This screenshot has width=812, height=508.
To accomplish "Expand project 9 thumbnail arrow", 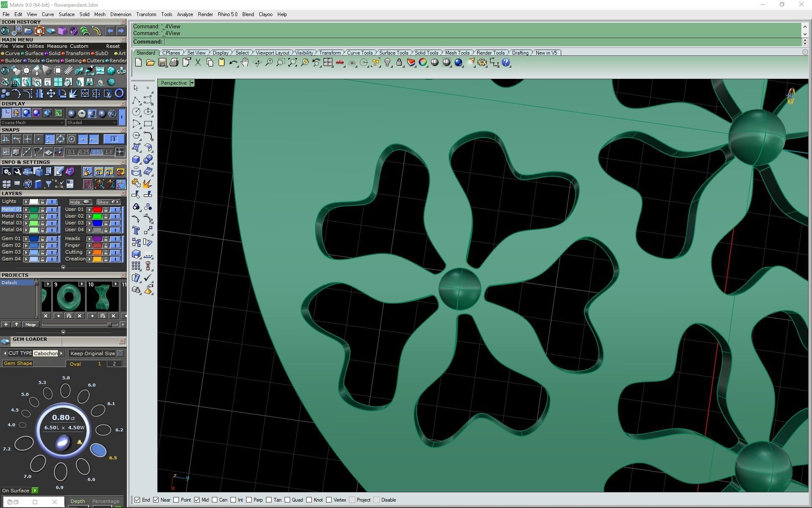I will (x=82, y=284).
